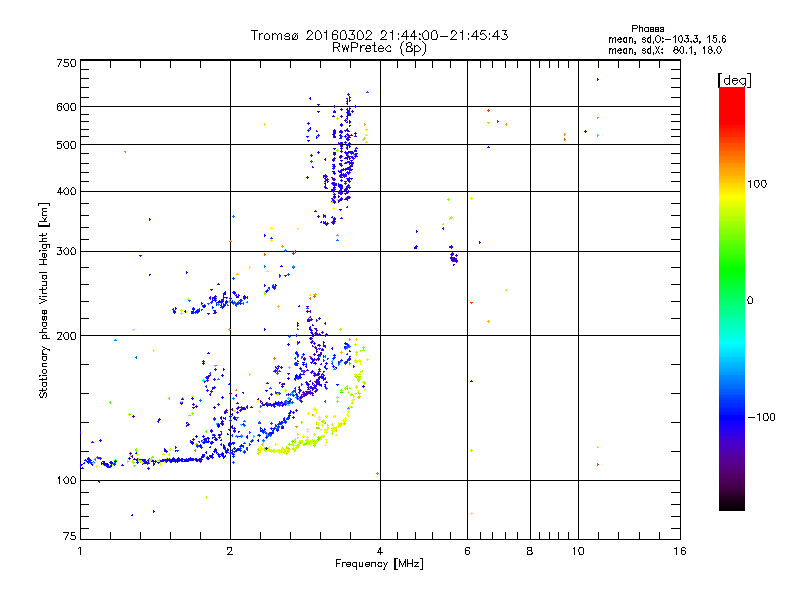This screenshot has width=800, height=600.
Task: Click the plot title 'Tromsø 20160302 21:44:00-21:45:43'
Action: click(x=379, y=35)
